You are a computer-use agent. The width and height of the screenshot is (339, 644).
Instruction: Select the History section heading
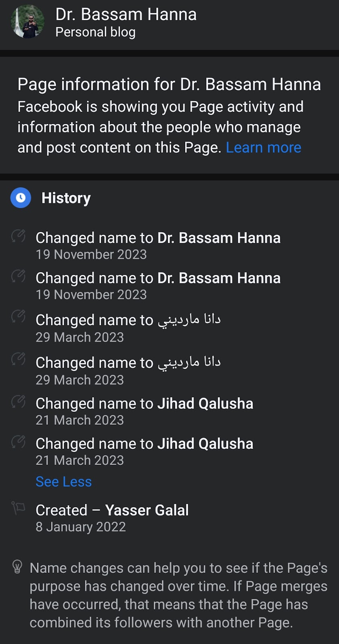pyautogui.click(x=66, y=198)
